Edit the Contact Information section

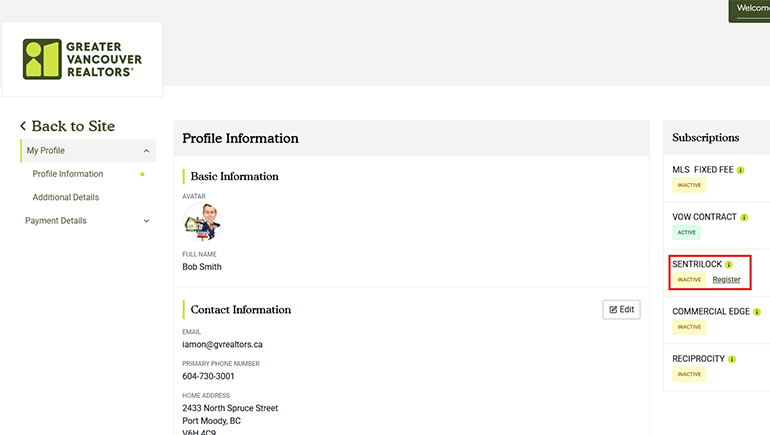coord(621,310)
